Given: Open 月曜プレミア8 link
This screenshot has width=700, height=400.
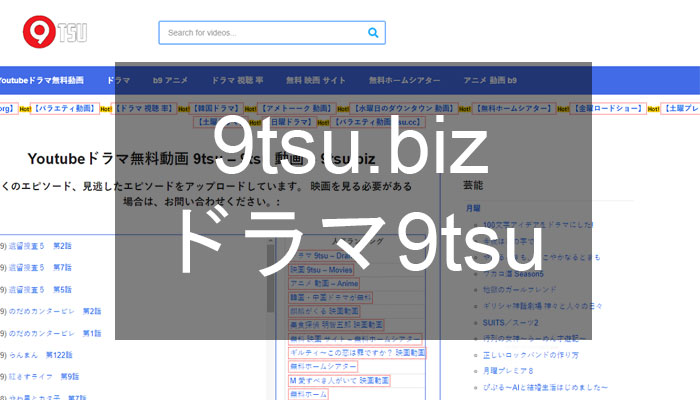Looking at the screenshot, I should pos(508,371).
